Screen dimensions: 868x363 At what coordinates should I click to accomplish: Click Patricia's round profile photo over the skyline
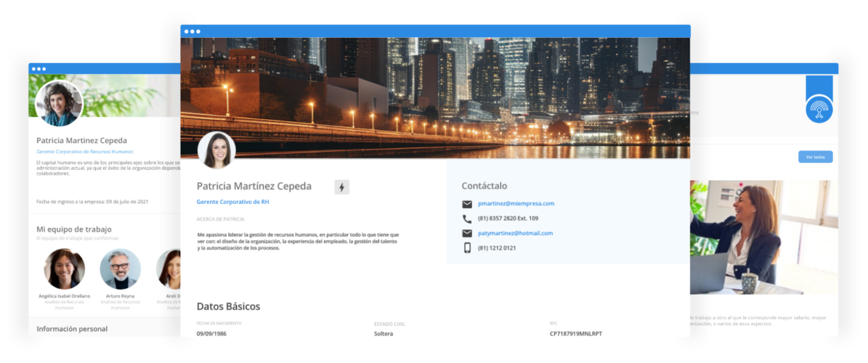pos(216,150)
